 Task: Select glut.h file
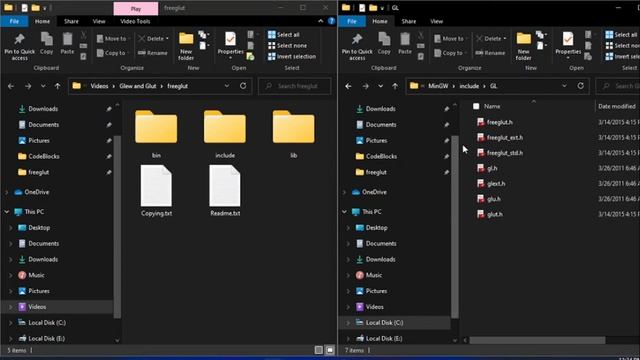coord(490,214)
